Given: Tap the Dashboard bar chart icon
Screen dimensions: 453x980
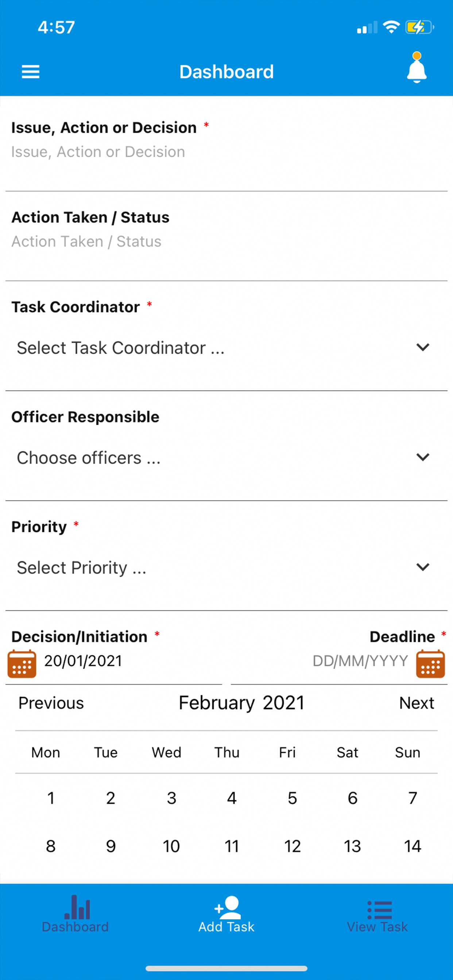Looking at the screenshot, I should pos(77,907).
